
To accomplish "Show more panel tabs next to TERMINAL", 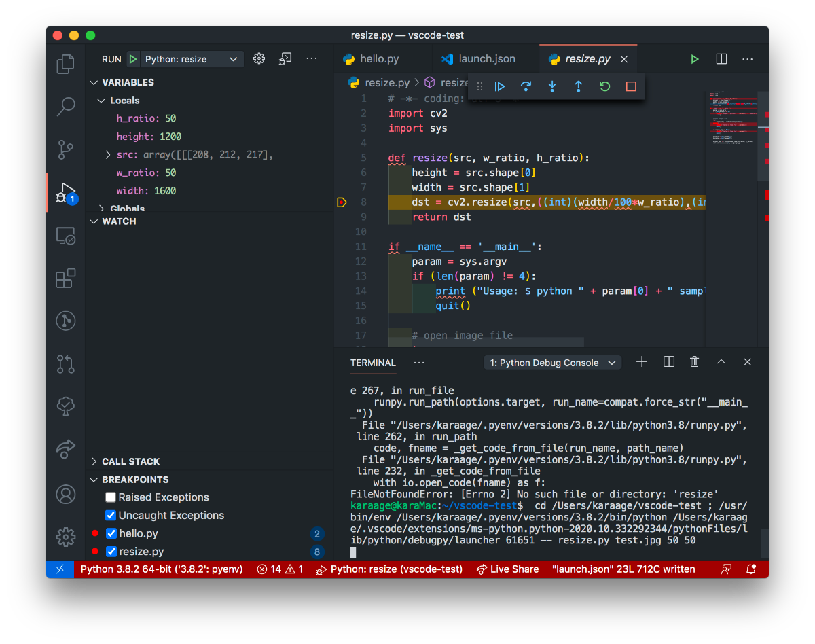I will 419,363.
